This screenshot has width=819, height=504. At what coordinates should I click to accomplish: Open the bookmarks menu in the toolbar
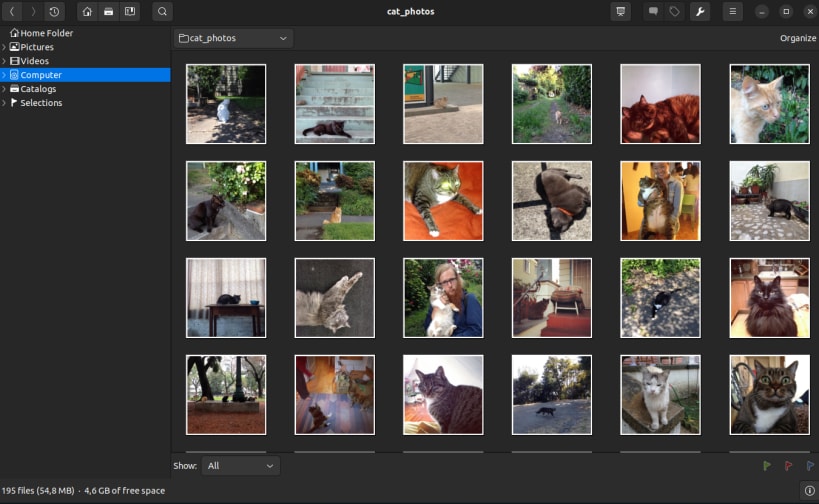(130, 11)
